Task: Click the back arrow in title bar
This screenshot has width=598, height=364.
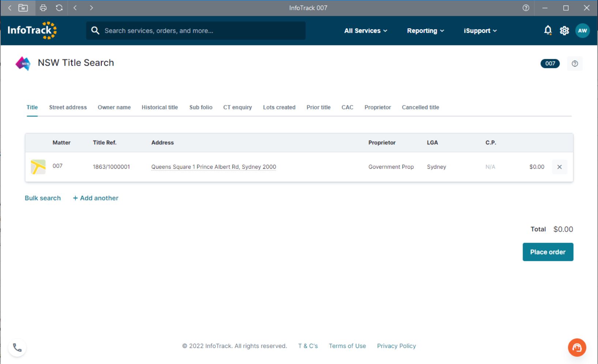Action: [10, 8]
